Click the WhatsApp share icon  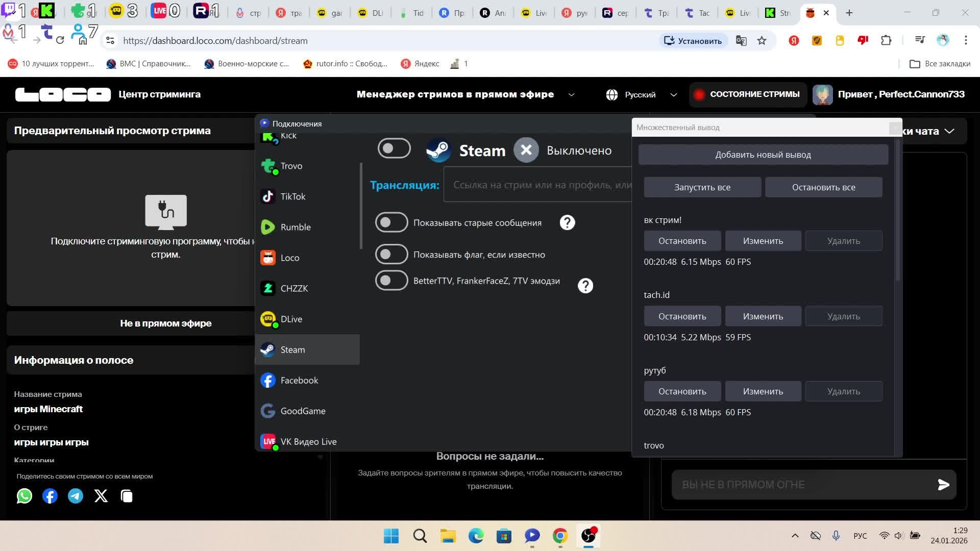tap(24, 496)
